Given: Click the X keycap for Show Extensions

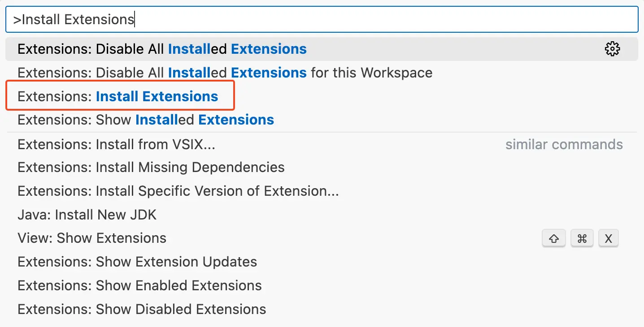Looking at the screenshot, I should [x=608, y=238].
